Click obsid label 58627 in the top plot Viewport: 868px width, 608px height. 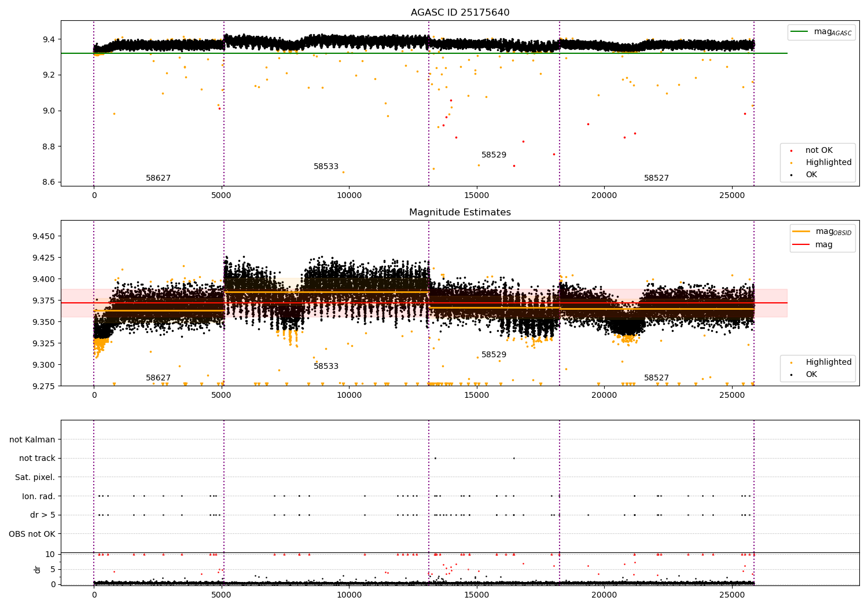point(158,178)
